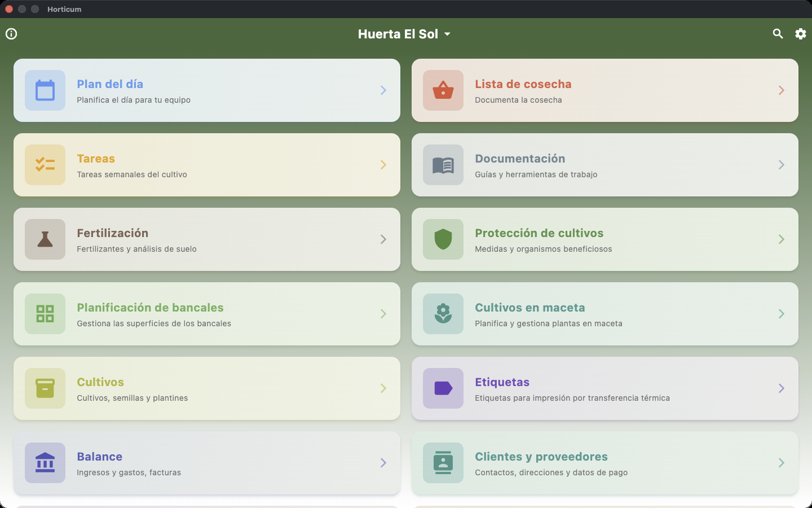Click 'Gestiona las superficies de los bancales' text

pos(154,323)
